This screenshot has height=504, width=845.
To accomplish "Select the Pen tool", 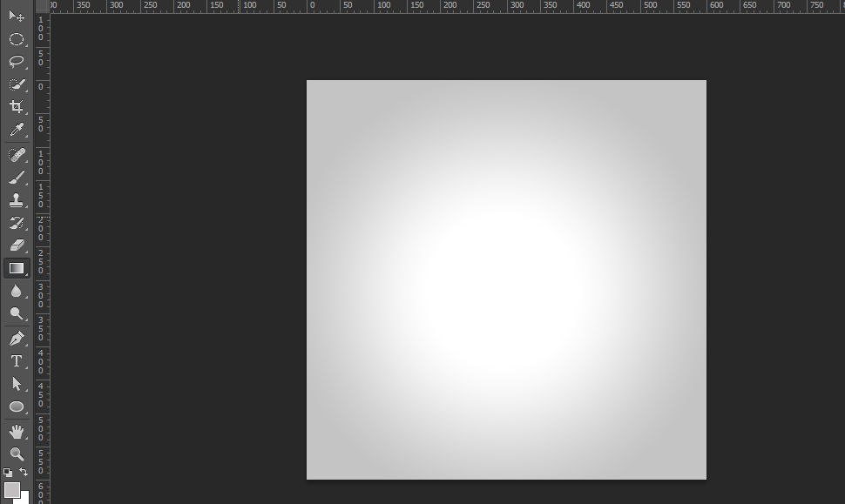I will (16, 339).
